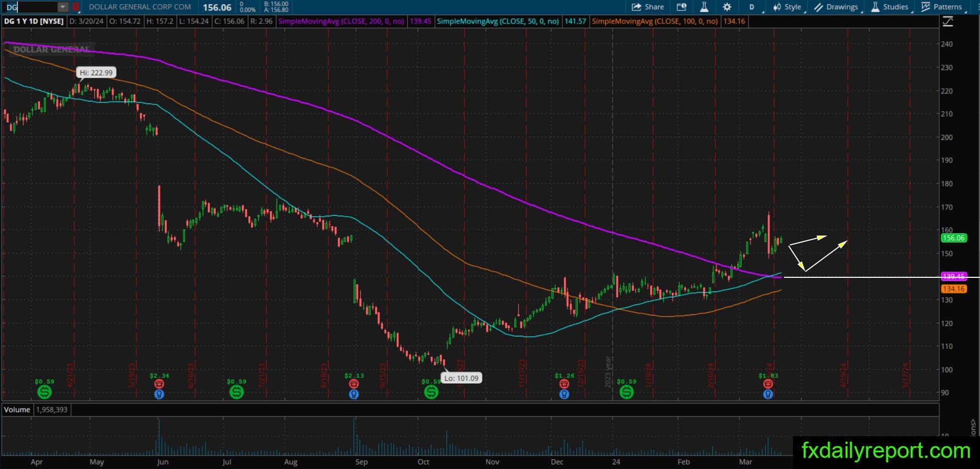Open the Drawings menu
The width and height of the screenshot is (980, 469).
point(836,7)
